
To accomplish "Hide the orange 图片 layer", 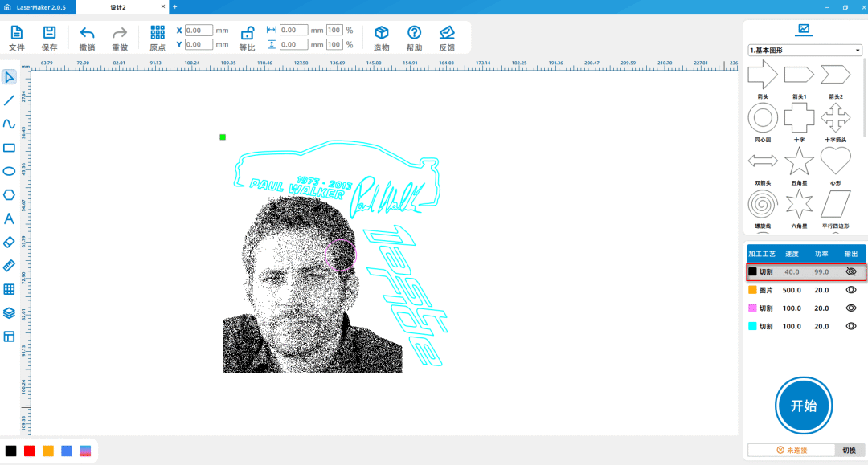I will click(851, 290).
